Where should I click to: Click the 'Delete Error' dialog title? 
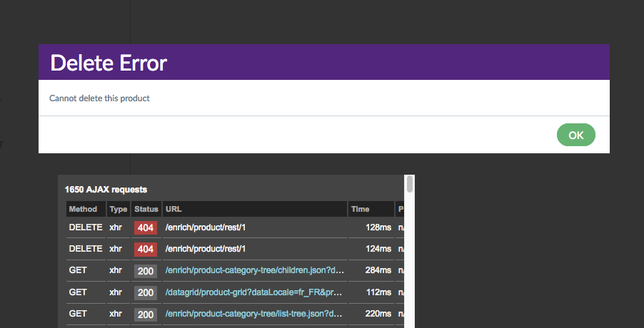tap(109, 63)
